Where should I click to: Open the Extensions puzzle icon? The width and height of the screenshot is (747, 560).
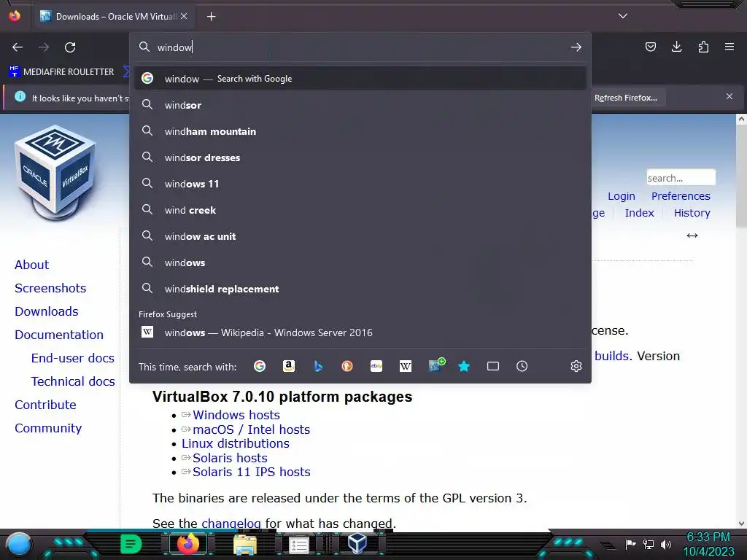(703, 47)
